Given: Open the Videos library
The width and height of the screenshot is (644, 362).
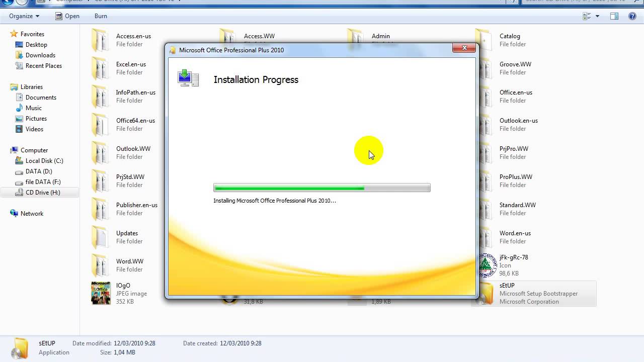Looking at the screenshot, I should [x=34, y=129].
